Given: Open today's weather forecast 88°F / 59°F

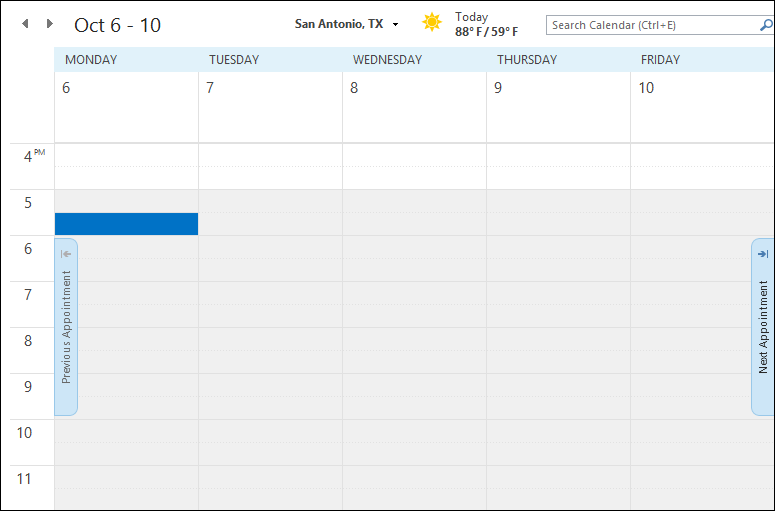Looking at the screenshot, I should pos(486,25).
